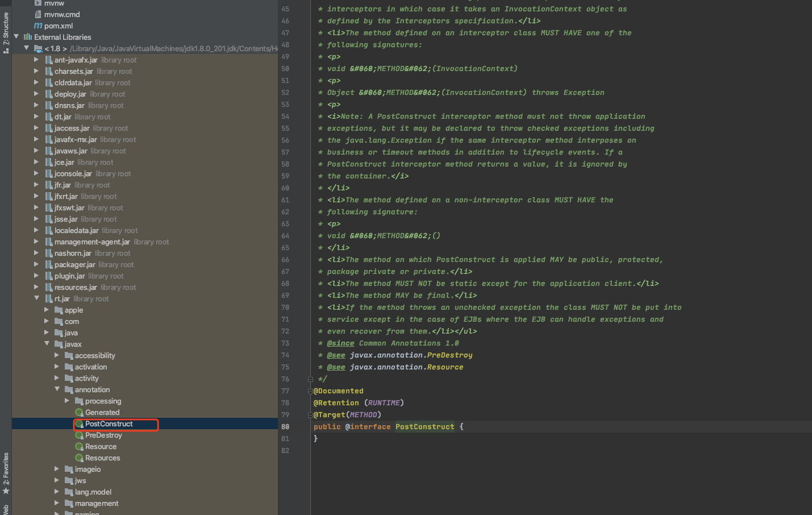The height and width of the screenshot is (515, 812).
Task: Click the PreDestroy annotation class icon
Action: pos(80,435)
